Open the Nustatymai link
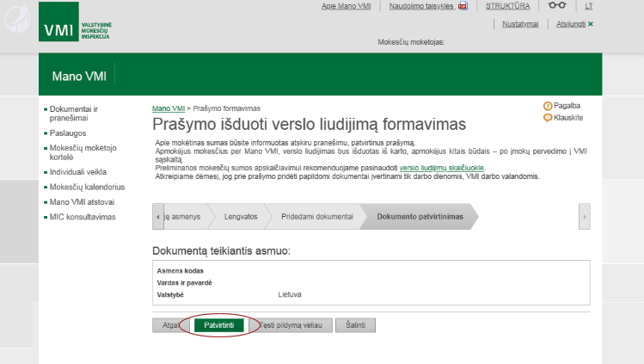 (x=520, y=24)
